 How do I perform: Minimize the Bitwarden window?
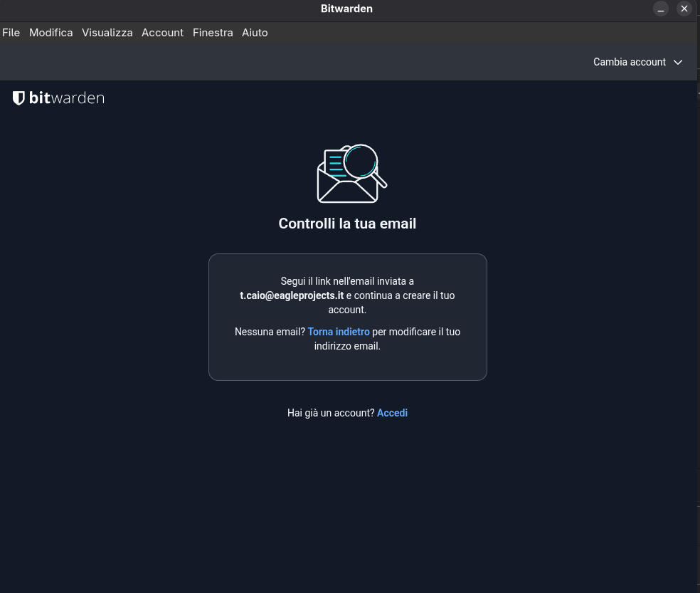click(x=661, y=9)
